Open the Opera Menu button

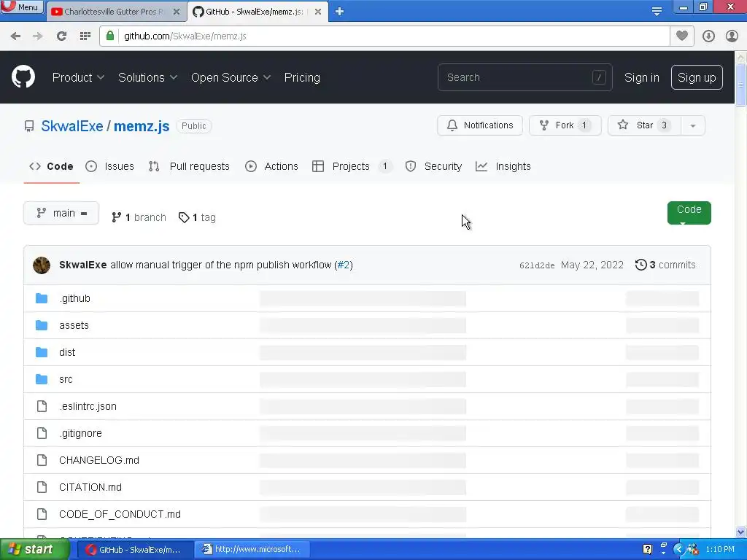pos(22,7)
